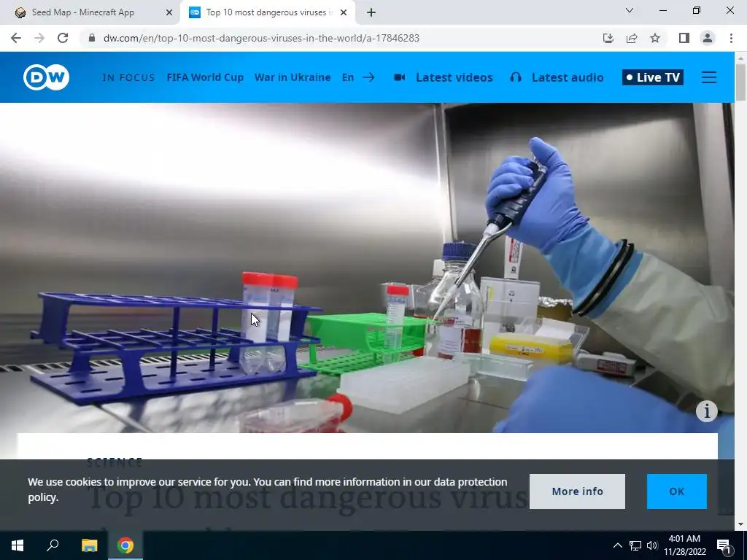Share this page icon

pyautogui.click(x=632, y=38)
